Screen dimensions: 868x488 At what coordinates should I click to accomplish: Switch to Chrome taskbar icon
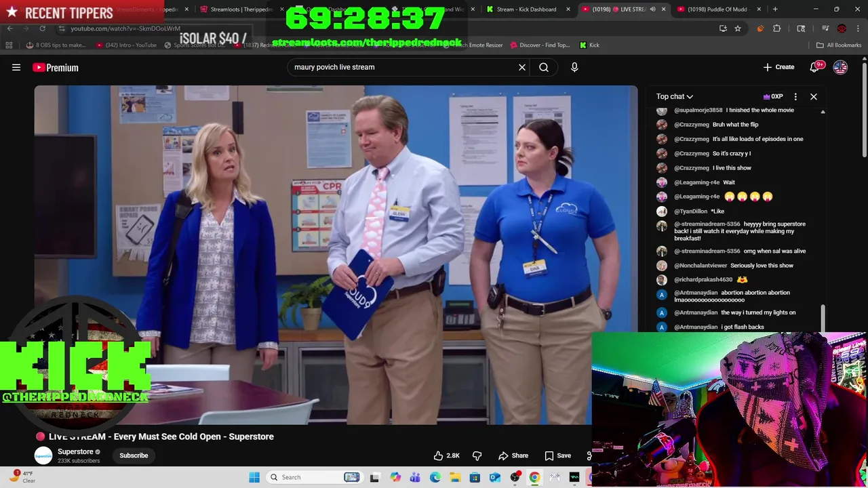(x=534, y=477)
